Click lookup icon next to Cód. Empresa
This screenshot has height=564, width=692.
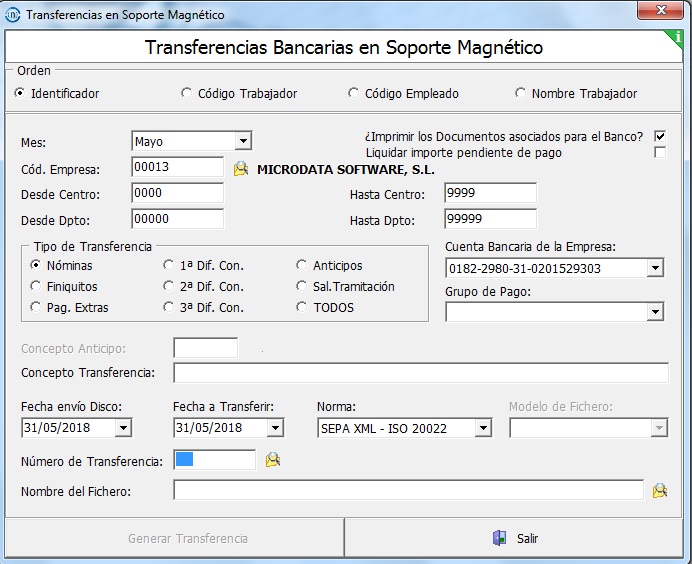click(x=240, y=169)
